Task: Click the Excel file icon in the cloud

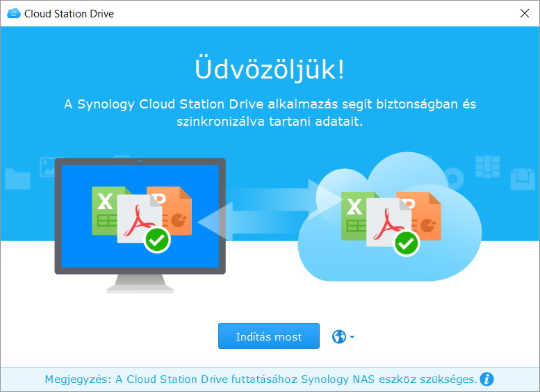Action: 354,214
